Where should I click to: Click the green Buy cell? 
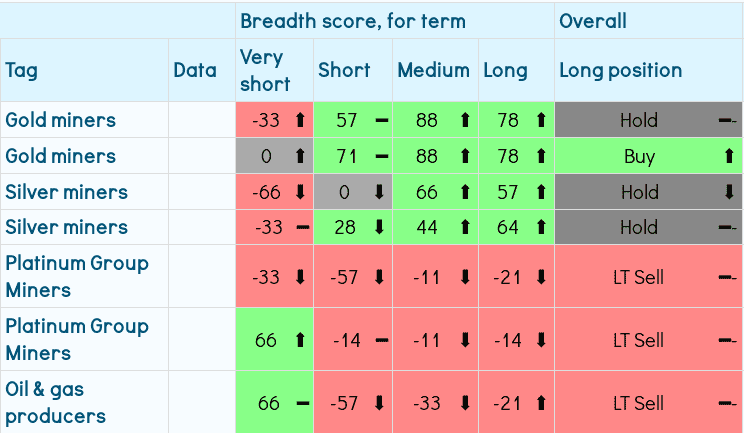point(639,156)
